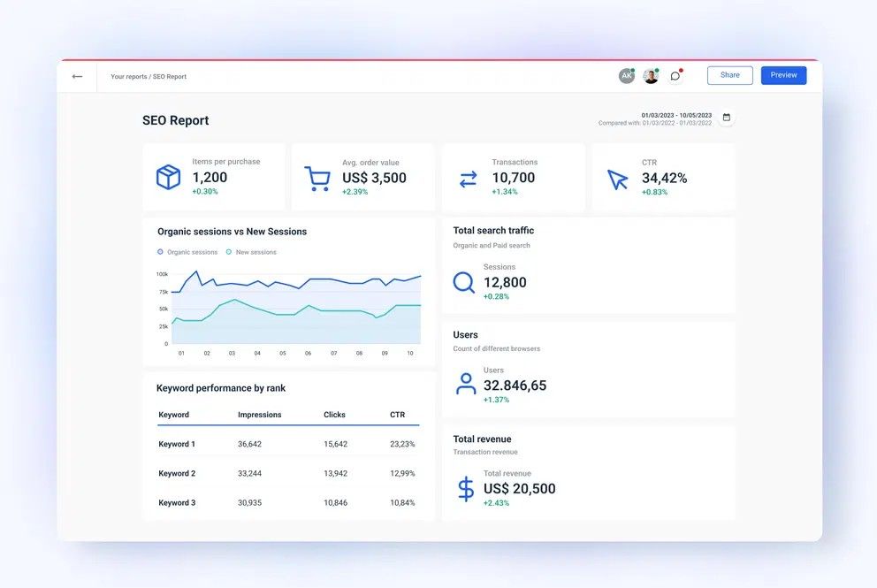Click the user photo avatar

point(651,76)
